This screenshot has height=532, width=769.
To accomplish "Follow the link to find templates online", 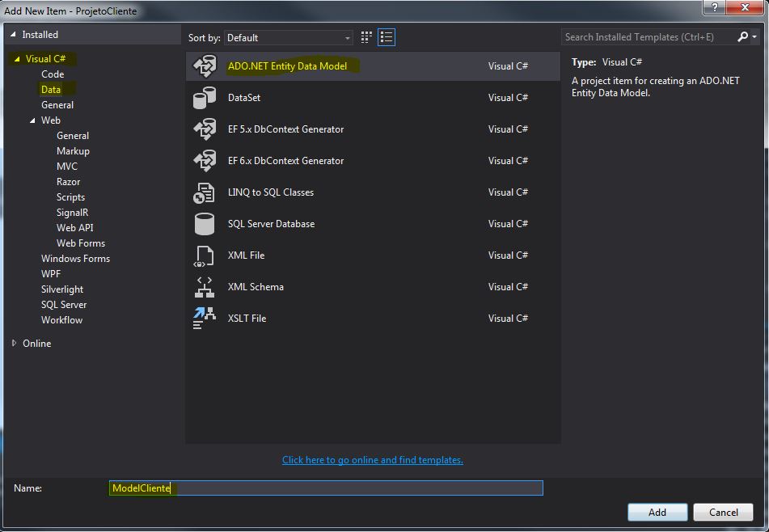I will click(x=372, y=459).
